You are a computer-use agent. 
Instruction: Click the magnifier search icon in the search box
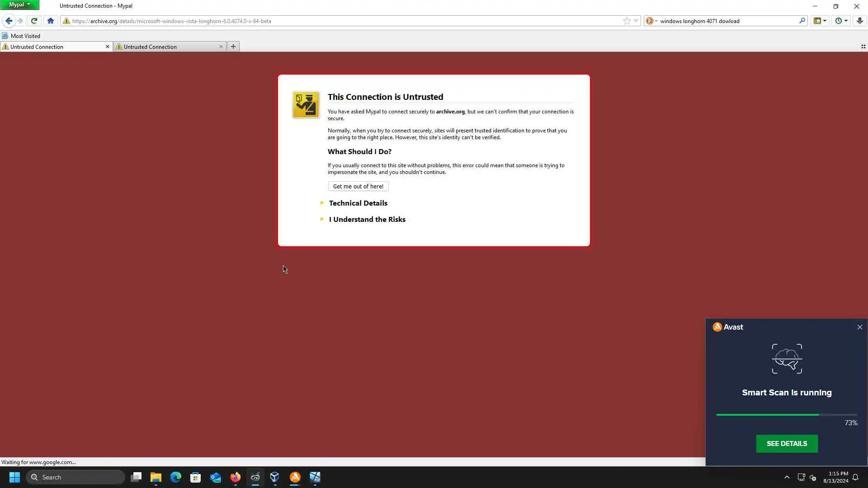(802, 21)
